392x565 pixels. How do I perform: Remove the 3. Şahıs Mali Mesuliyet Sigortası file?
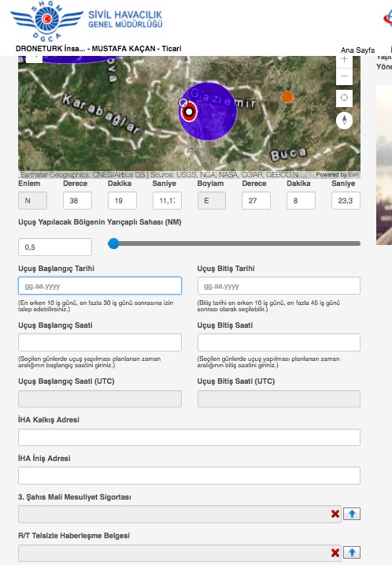(x=335, y=514)
